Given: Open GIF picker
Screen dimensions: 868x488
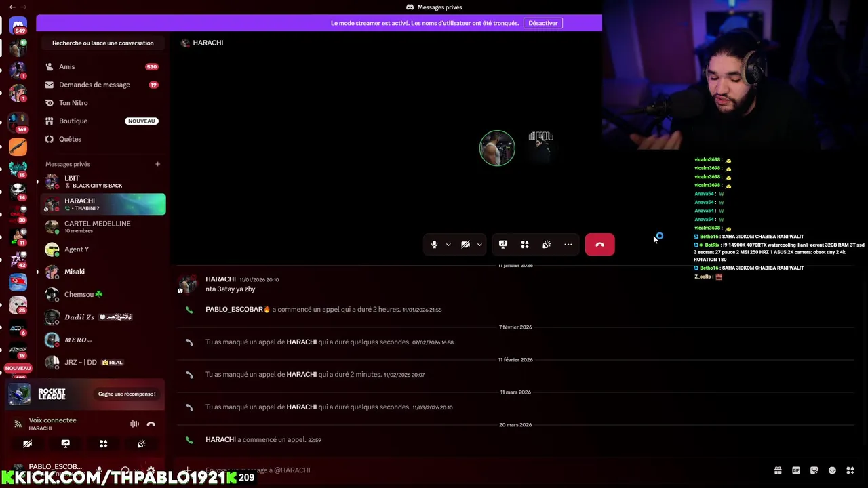Looking at the screenshot, I should click(796, 470).
